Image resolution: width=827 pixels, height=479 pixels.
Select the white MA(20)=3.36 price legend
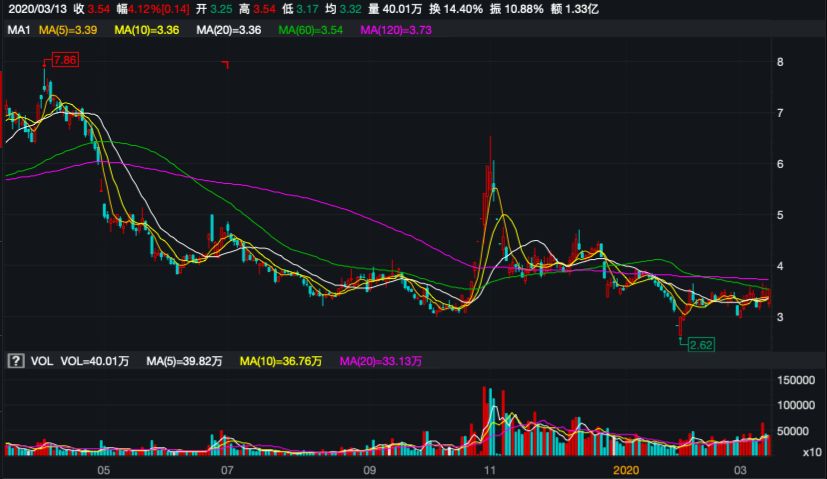[x=229, y=31]
